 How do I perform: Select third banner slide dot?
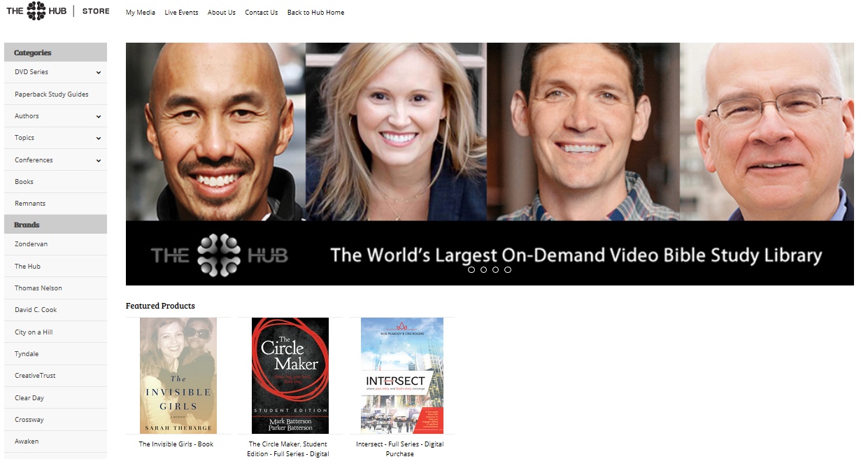coord(495,269)
